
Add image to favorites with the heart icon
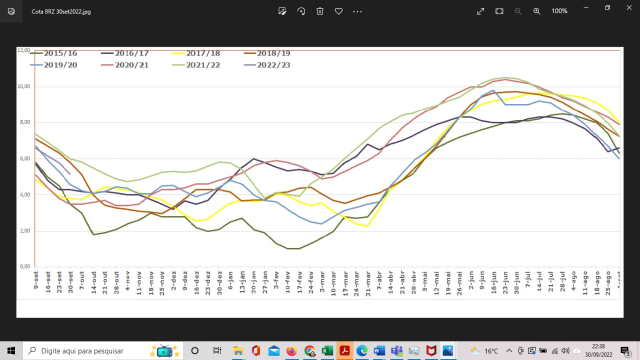point(339,11)
